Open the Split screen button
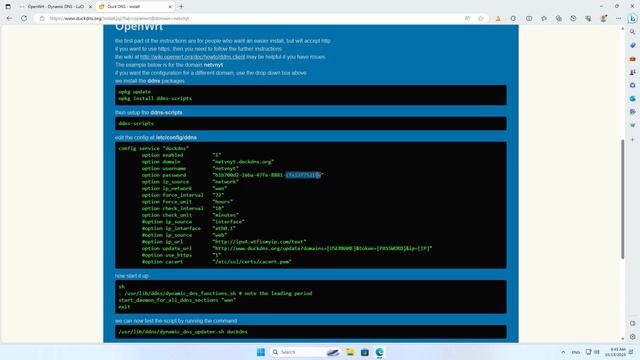This screenshot has width=640, height=360. (529, 18)
